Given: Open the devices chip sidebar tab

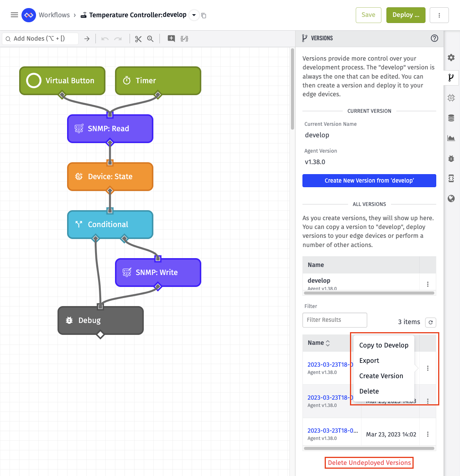Looking at the screenshot, I should pyautogui.click(x=451, y=98).
